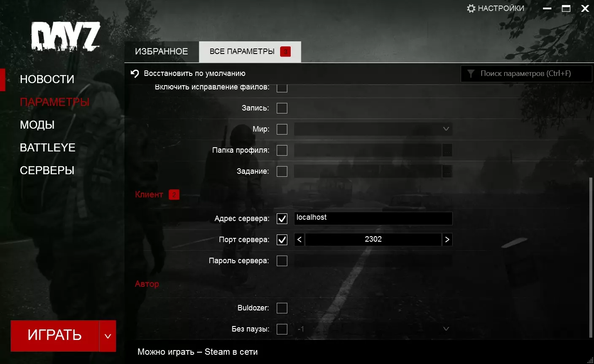Click the Задание path field

pyautogui.click(x=368, y=171)
